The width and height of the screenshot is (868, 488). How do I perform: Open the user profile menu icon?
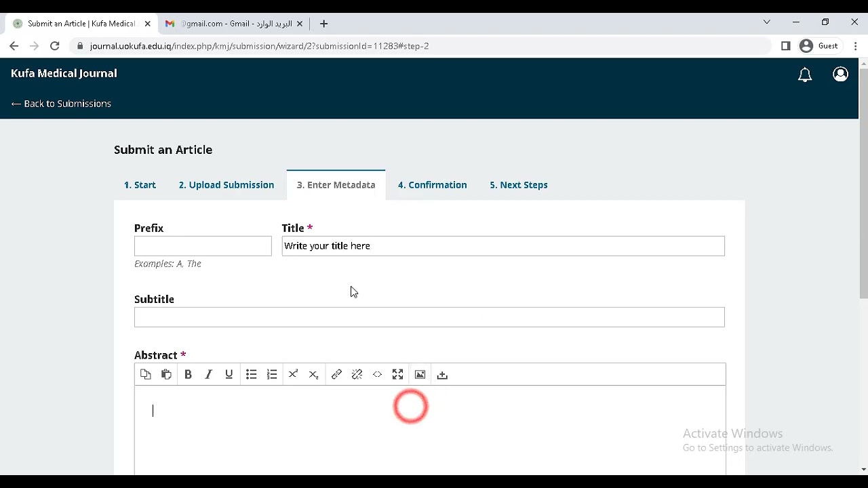(x=840, y=75)
